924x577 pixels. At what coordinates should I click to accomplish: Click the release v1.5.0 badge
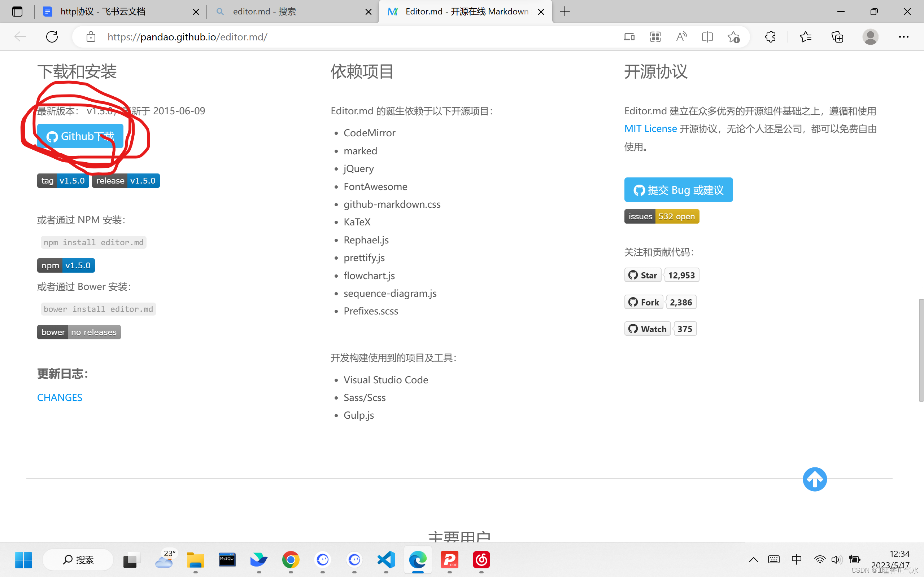(x=126, y=181)
